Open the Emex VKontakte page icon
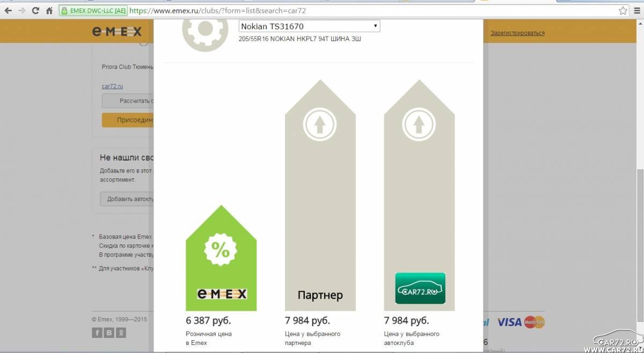Viewport: 644px width, 353px height. pyautogui.click(x=109, y=333)
